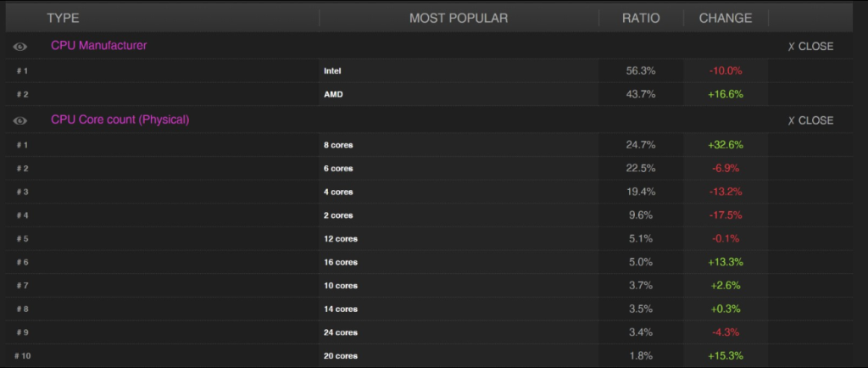
Task: Select the Intel row label
Action: [x=332, y=71]
